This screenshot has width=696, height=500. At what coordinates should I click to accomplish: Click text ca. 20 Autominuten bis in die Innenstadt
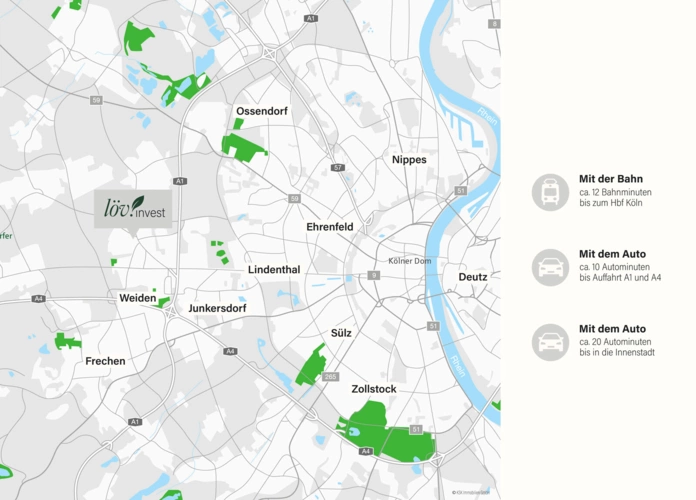pyautogui.click(x=617, y=347)
